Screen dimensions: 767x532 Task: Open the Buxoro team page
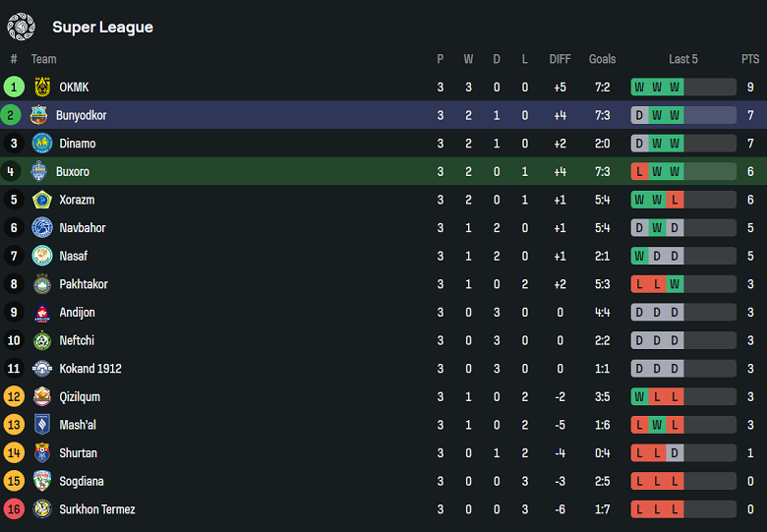click(x=73, y=172)
